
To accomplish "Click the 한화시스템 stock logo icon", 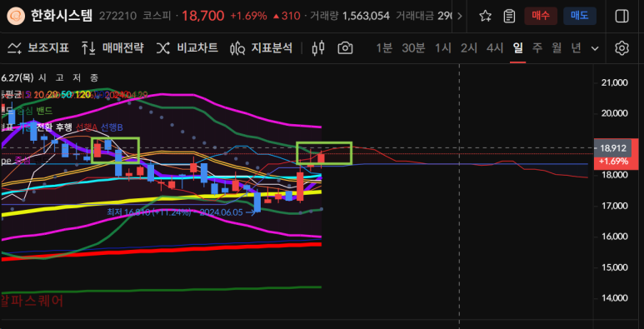I will pyautogui.click(x=17, y=17).
